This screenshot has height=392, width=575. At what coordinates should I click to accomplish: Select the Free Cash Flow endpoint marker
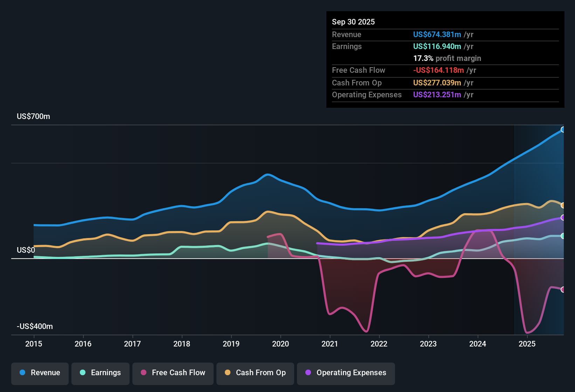point(563,289)
